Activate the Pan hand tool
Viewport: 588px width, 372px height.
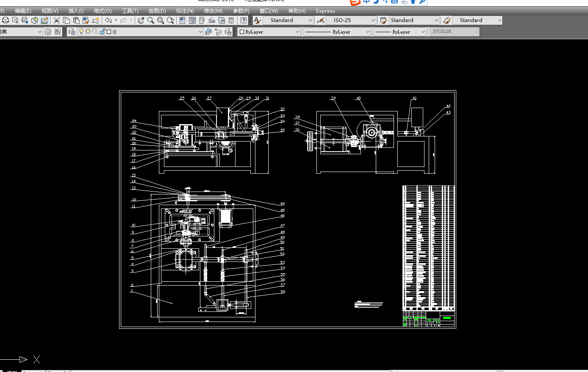141,20
